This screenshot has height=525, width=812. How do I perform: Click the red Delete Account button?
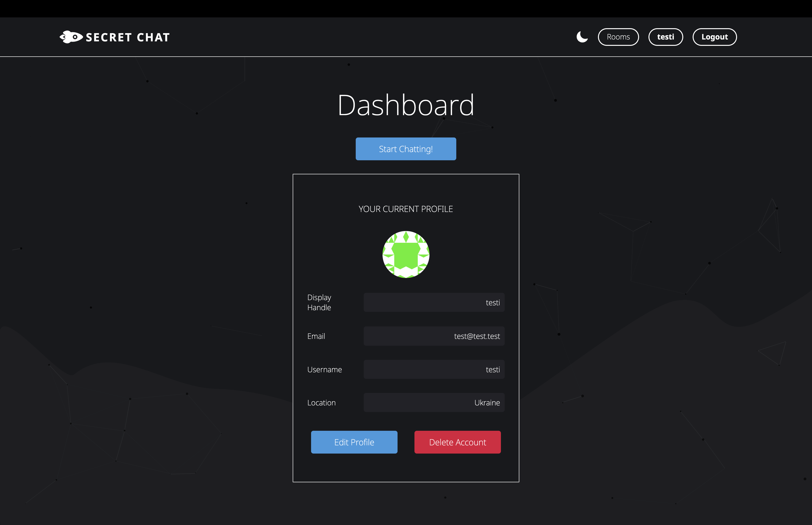pos(457,442)
